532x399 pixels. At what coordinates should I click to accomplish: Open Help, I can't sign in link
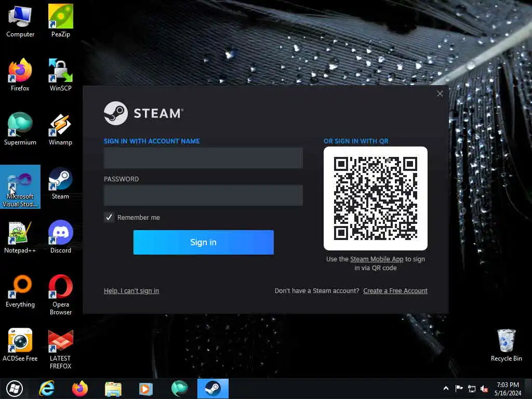[x=131, y=291]
